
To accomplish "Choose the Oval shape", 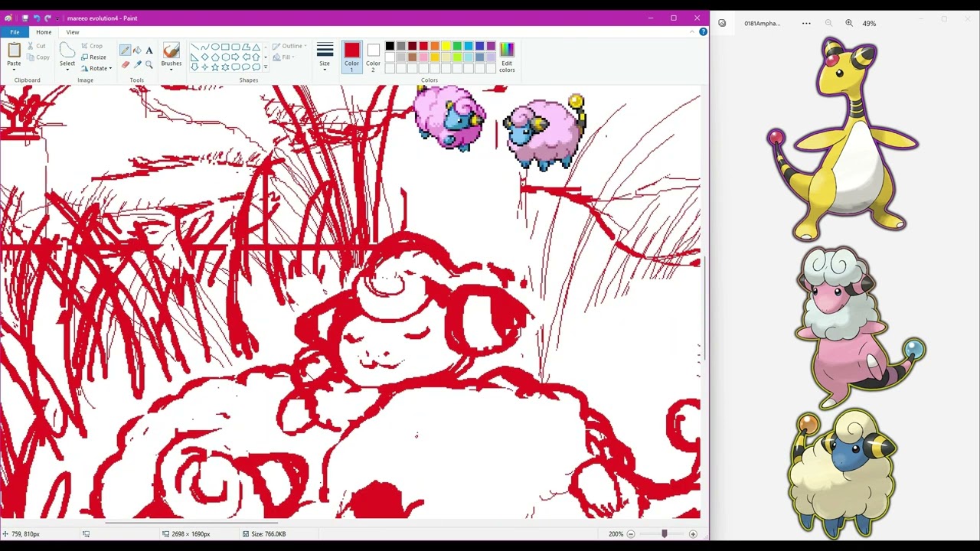I will coord(215,47).
